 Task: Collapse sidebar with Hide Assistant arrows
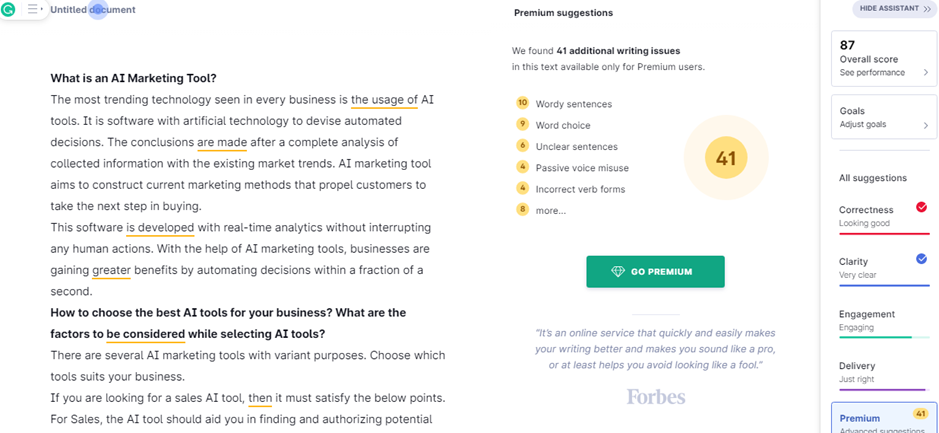927,9
